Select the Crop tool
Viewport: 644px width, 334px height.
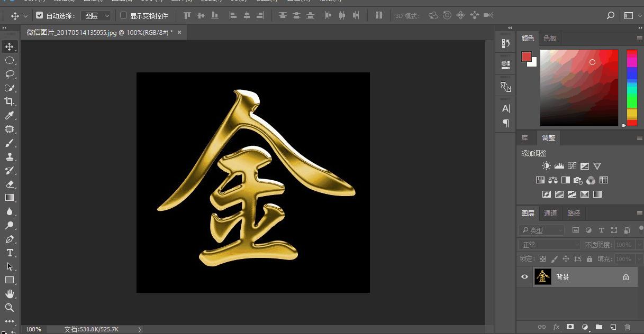pos(9,101)
